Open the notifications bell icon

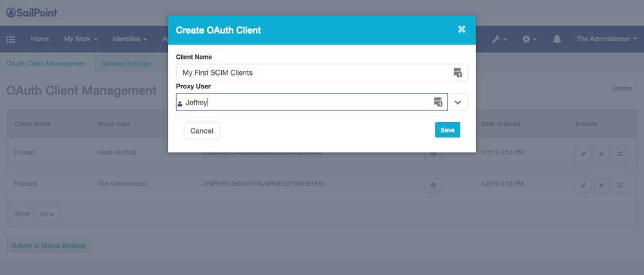557,39
